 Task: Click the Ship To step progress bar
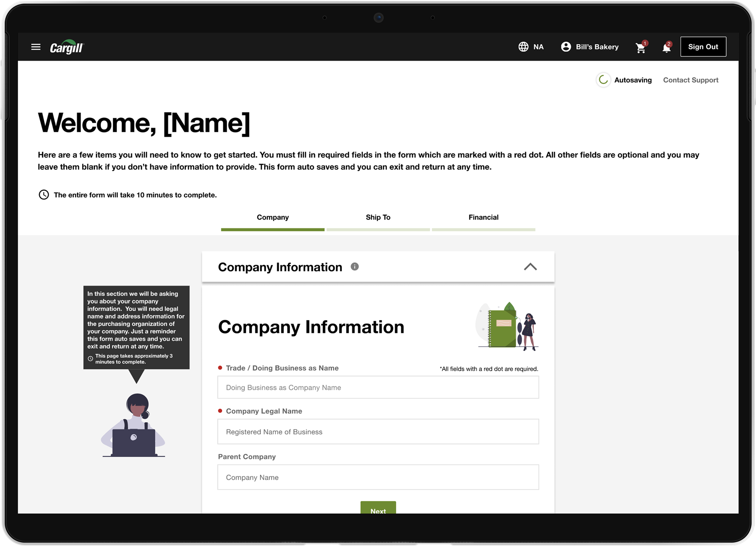(378, 230)
